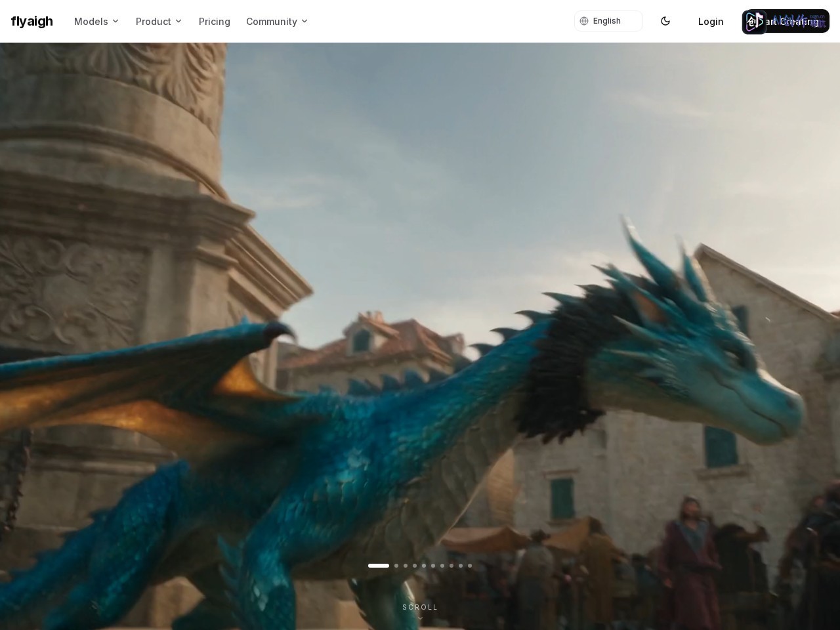Select the active first carousel slide indicator
840x630 pixels.
379,566
